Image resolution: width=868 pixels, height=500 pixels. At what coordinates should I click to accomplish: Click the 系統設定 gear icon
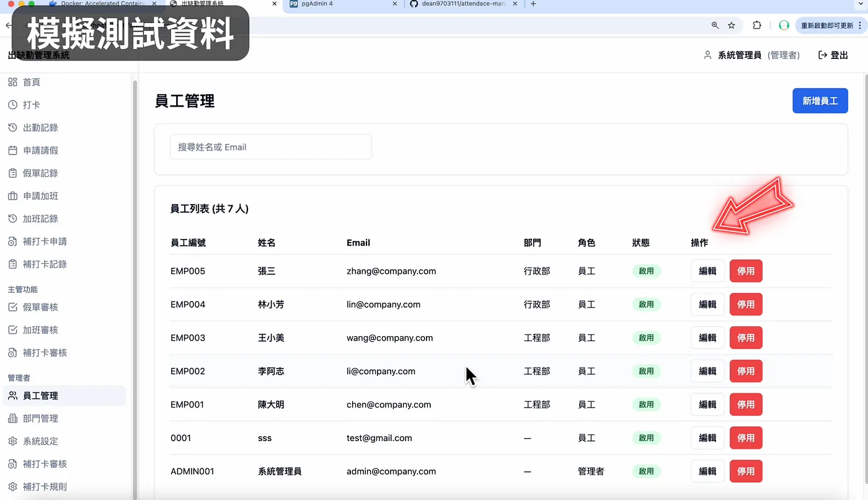coord(12,441)
